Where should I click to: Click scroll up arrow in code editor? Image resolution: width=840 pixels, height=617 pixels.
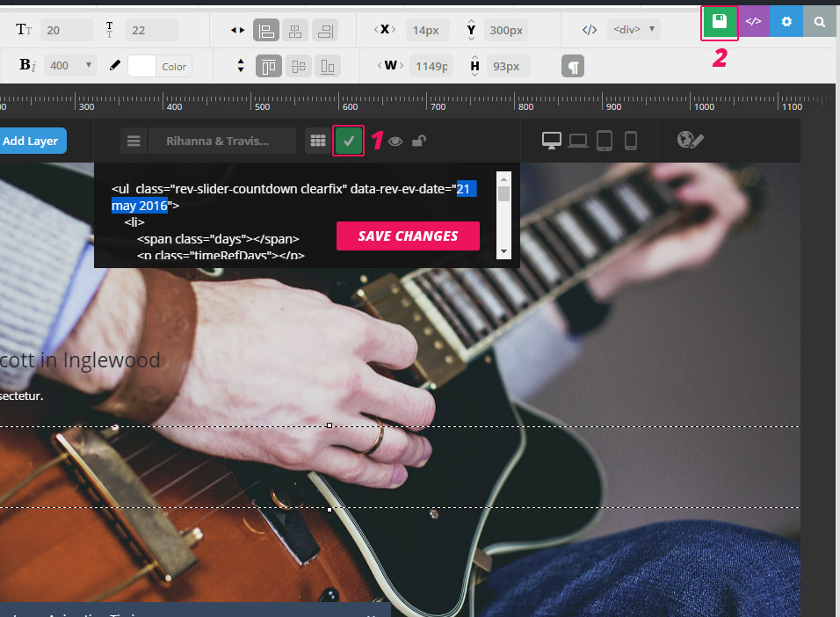pos(503,178)
